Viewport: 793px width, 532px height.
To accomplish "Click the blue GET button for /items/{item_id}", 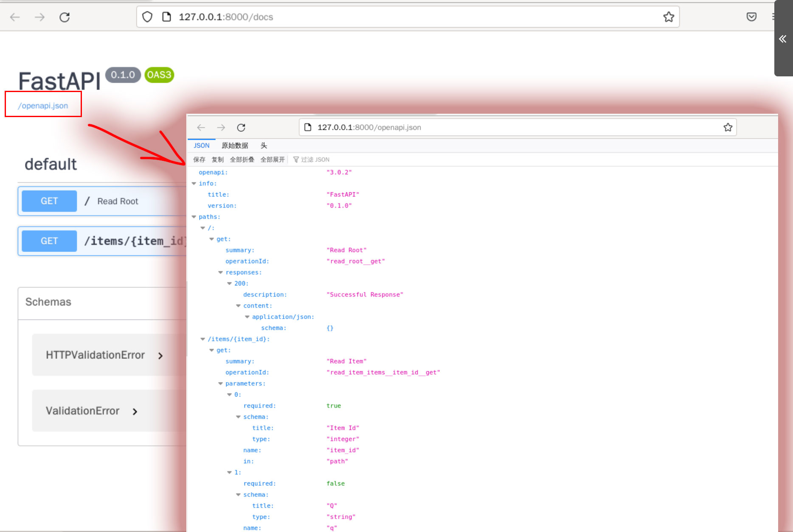I will (49, 241).
